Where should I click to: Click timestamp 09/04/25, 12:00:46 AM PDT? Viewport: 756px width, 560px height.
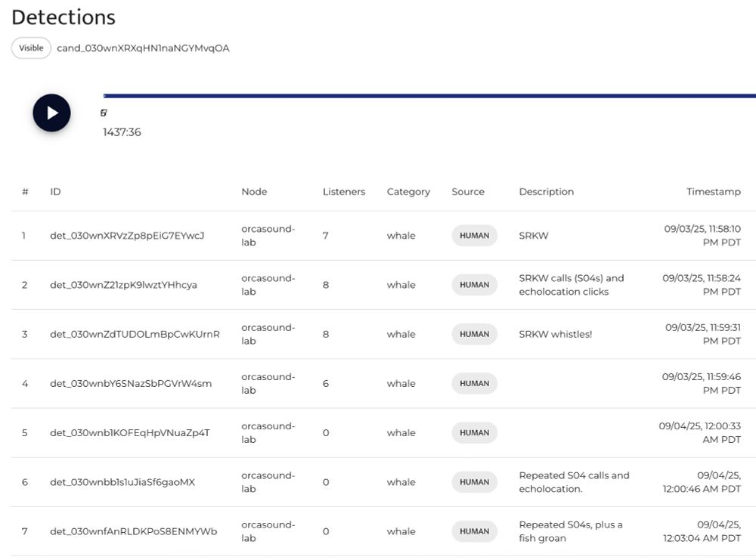point(702,482)
